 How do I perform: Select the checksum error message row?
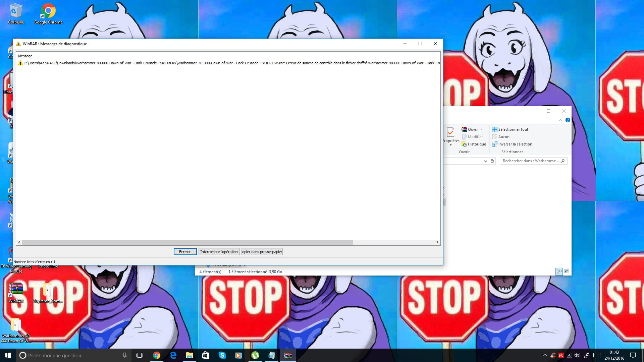point(228,63)
